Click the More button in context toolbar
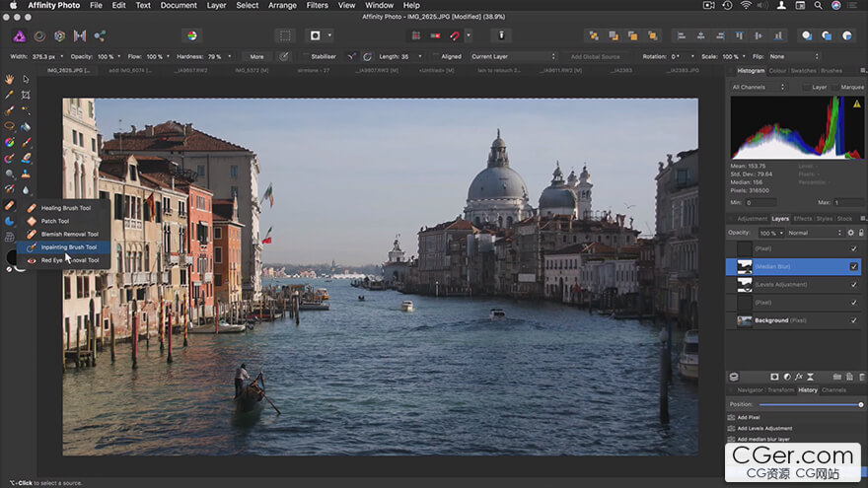The width and height of the screenshot is (868, 488). click(x=256, y=56)
